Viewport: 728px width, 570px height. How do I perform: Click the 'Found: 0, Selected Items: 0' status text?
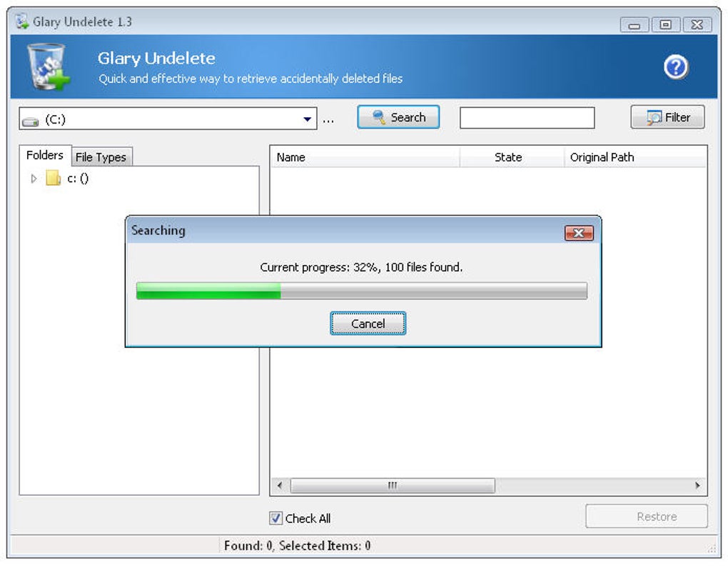point(297,546)
